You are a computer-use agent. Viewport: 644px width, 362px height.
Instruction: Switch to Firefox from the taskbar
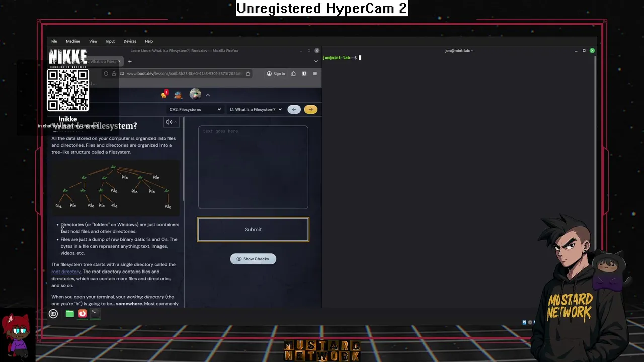tap(83, 314)
